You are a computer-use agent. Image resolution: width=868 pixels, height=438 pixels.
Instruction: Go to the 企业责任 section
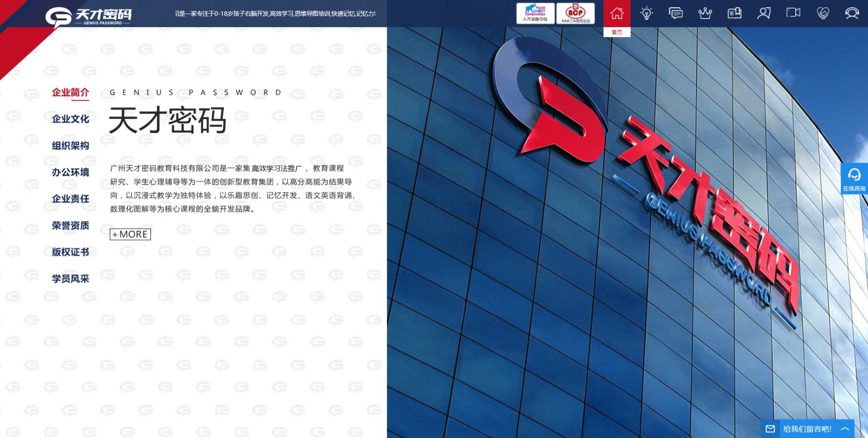click(x=70, y=199)
